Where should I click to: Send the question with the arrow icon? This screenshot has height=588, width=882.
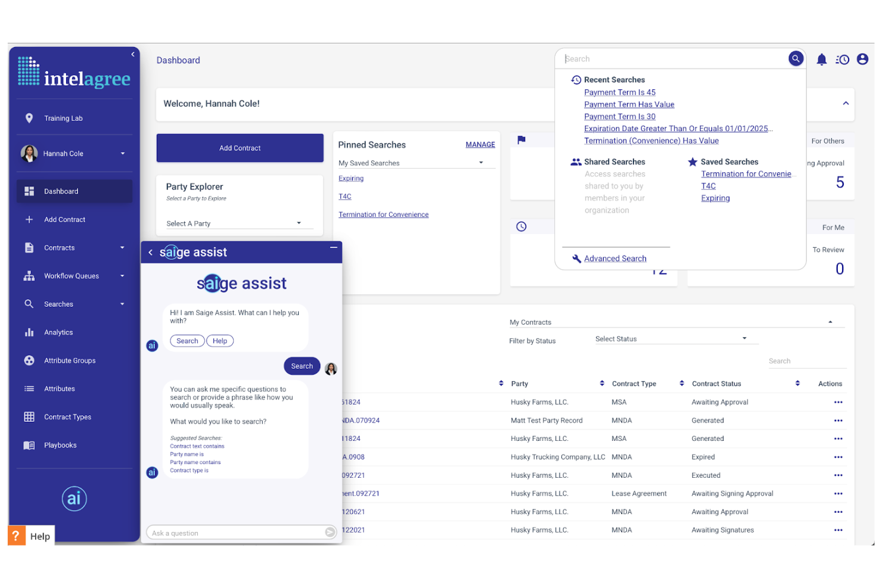[x=330, y=533]
